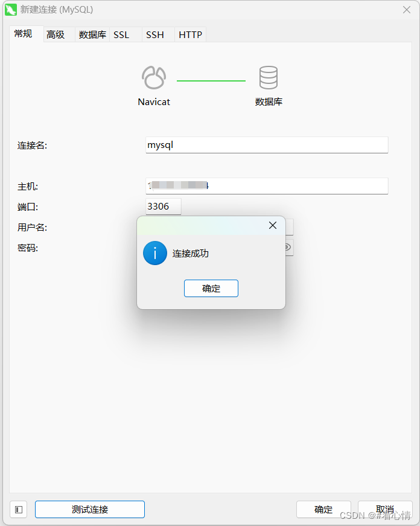420x526 pixels.
Task: Click the 密码 label
Action: 28,248
